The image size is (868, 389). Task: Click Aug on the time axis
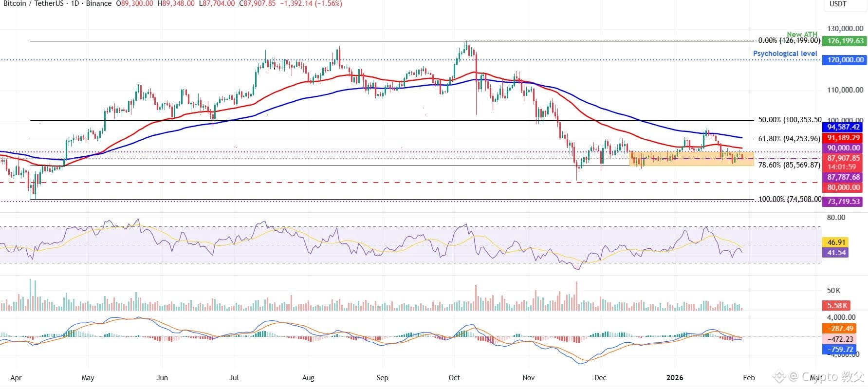pos(308,378)
